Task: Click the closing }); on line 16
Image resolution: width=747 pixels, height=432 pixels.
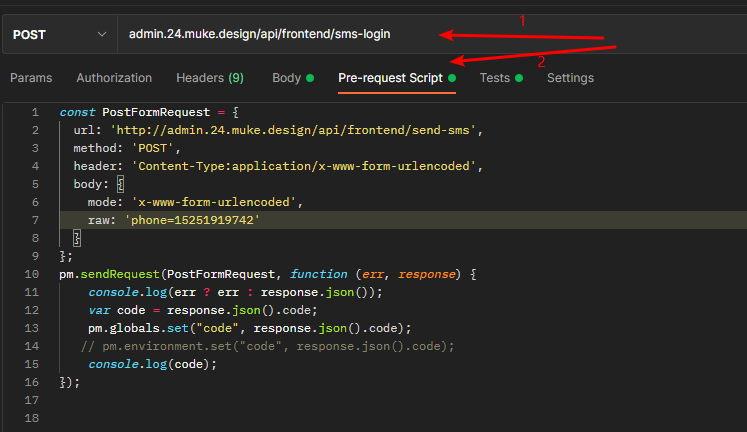Action: point(70,382)
